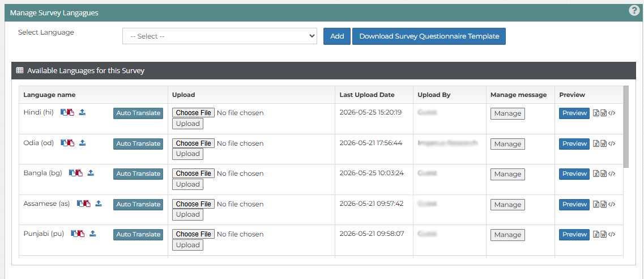Open the help question mark icon
Image resolution: width=644 pixels, height=279 pixels.
(x=634, y=11)
